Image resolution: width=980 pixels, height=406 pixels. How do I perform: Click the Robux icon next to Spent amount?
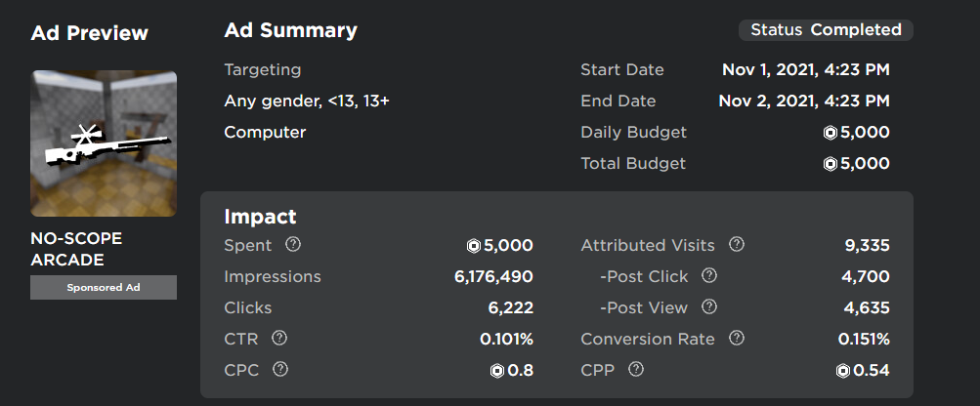[474, 246]
